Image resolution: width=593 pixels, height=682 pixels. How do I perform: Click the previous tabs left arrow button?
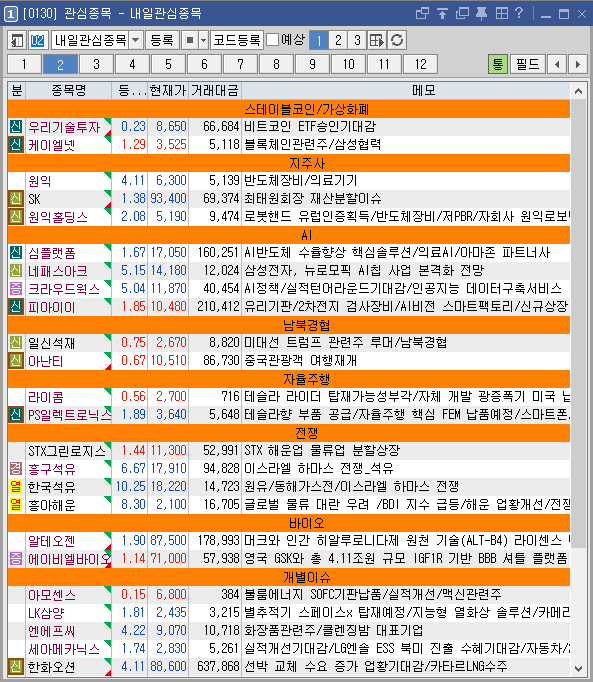coord(557,64)
